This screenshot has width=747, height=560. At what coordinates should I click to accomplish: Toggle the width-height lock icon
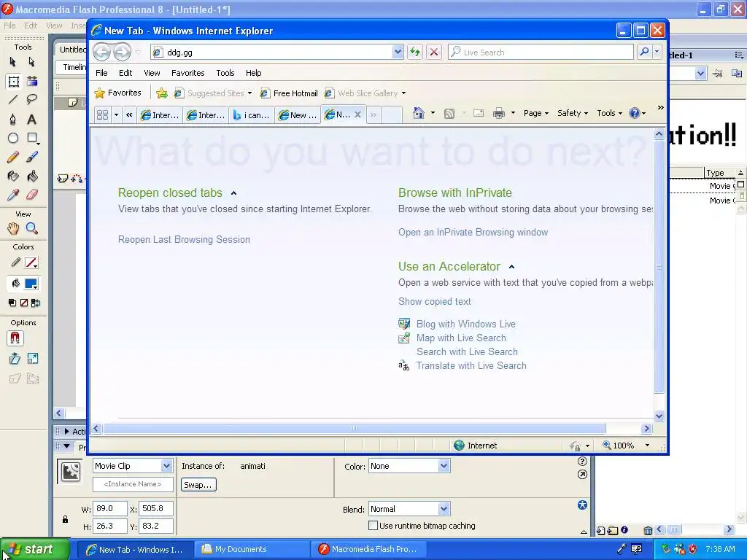(65, 519)
